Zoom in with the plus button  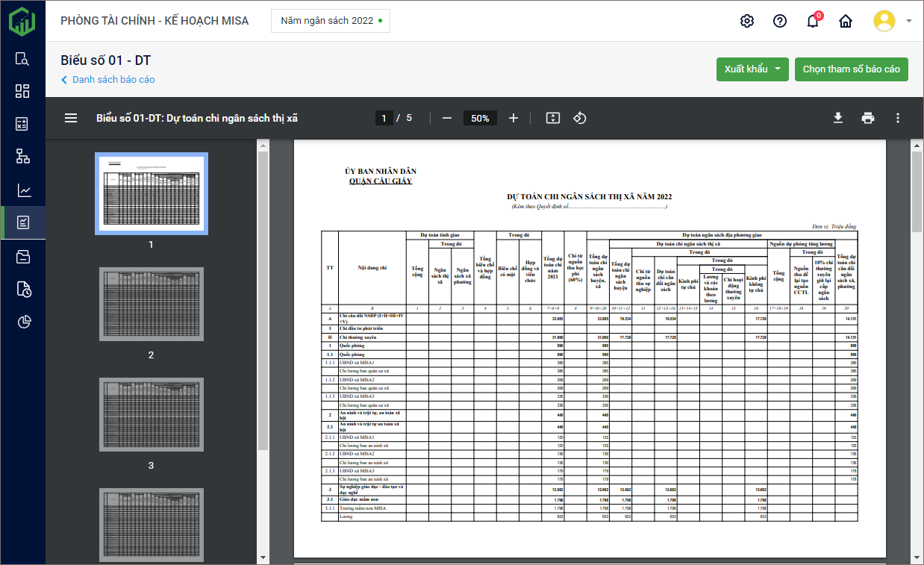pos(513,118)
